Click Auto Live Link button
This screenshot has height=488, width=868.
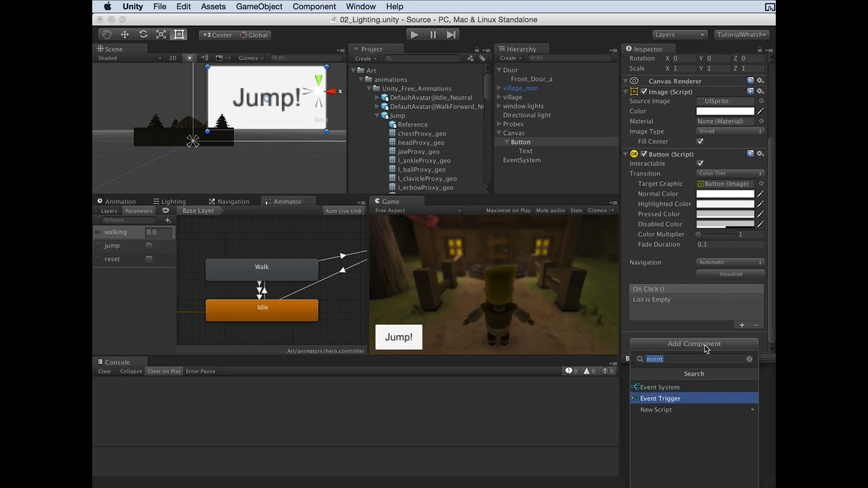[x=344, y=211]
